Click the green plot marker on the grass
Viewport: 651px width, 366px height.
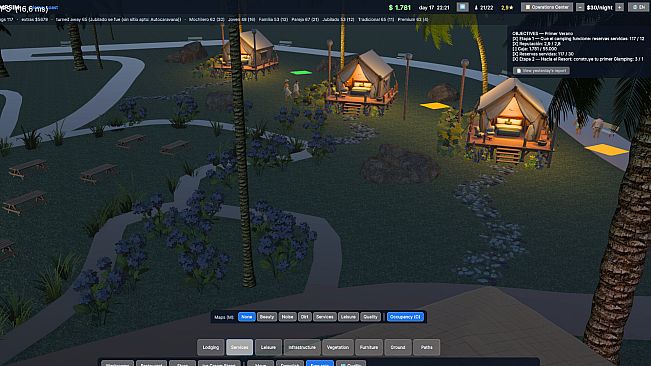coord(301,73)
